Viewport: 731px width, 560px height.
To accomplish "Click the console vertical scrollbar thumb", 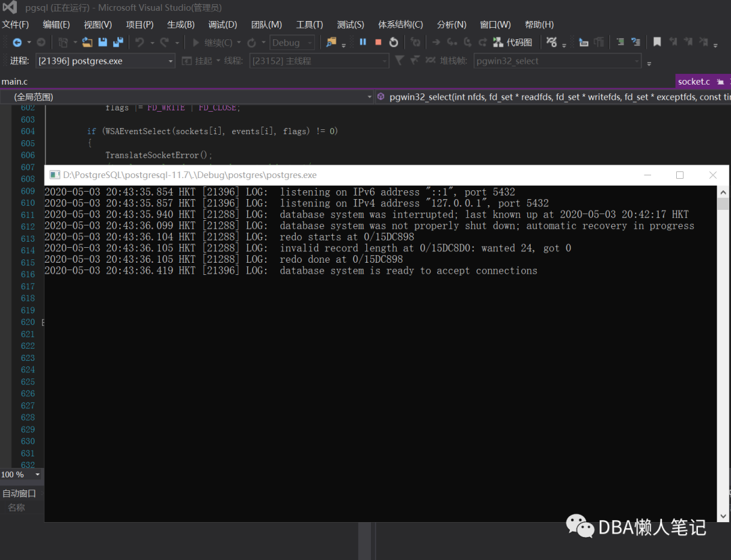I will [723, 204].
